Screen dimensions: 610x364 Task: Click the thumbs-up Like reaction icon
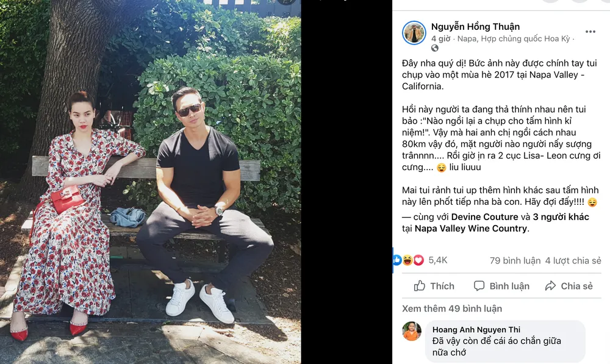point(397,260)
